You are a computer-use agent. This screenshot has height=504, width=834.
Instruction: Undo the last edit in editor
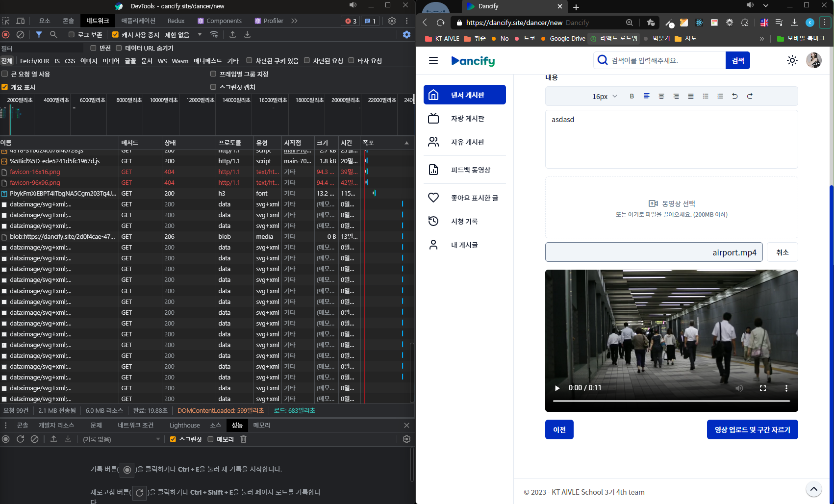pyautogui.click(x=735, y=96)
